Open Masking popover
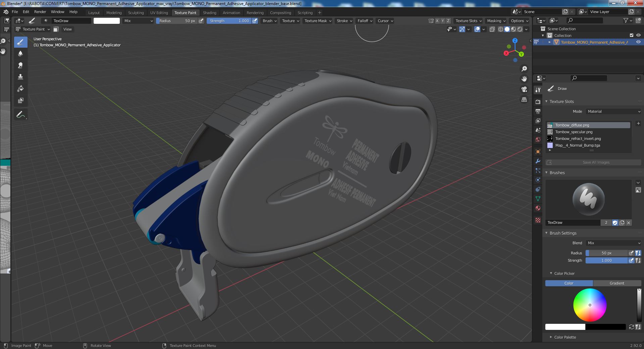The image size is (644, 349). pos(496,21)
